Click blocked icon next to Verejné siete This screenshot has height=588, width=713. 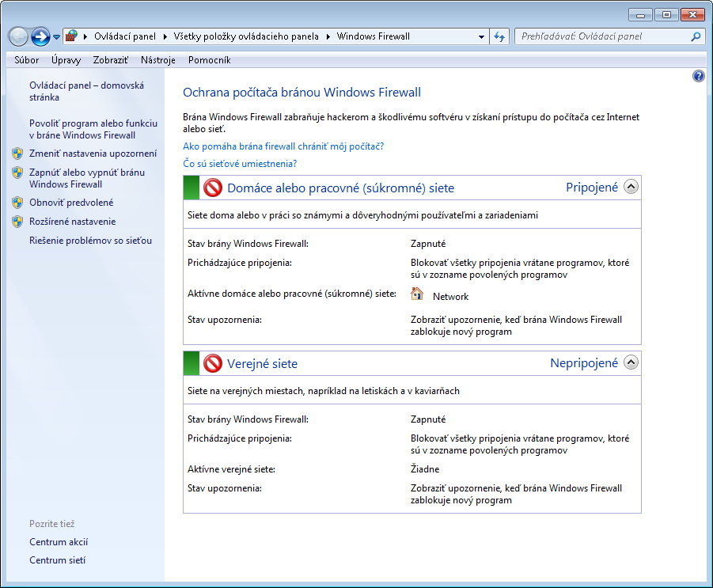(213, 363)
